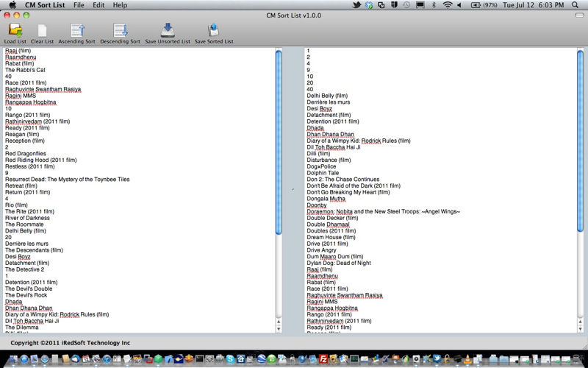Viewport: 588px width, 368px height.
Task: Click the date and time in menu bar
Action: coord(534,5)
